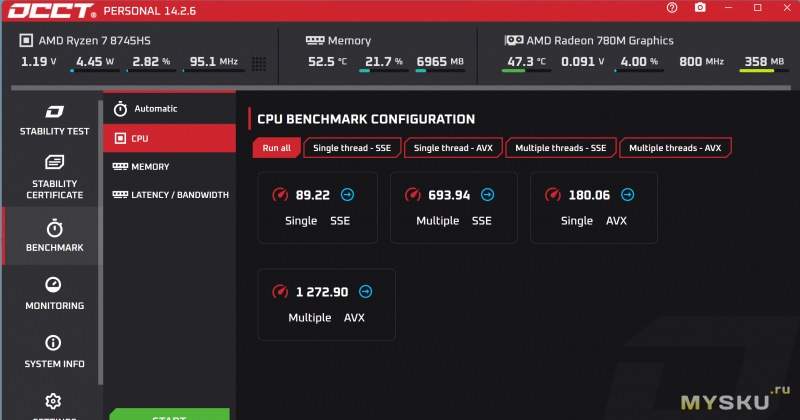The image size is (800, 420).
Task: Click the OCCT logo in title bar
Action: 52,11
